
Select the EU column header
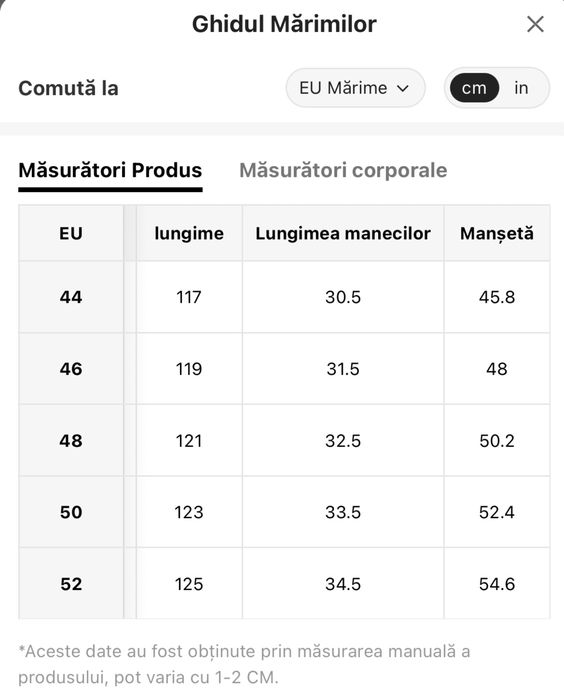coord(71,233)
